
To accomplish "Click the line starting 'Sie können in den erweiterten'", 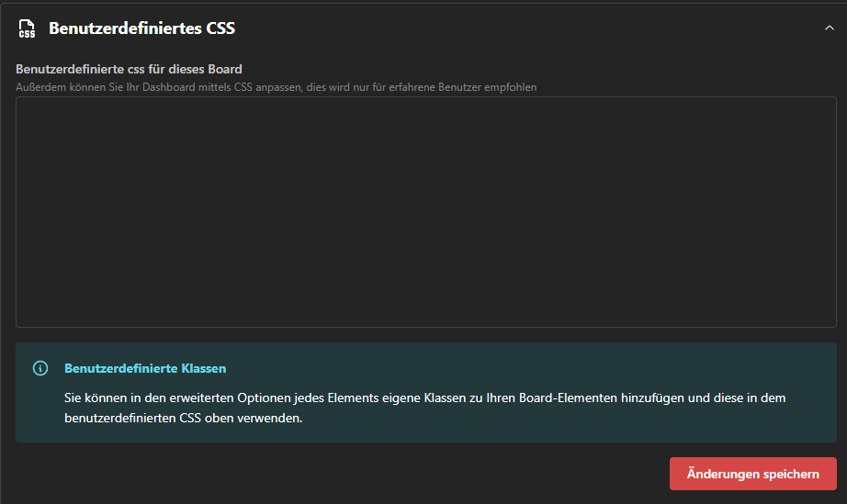I will [424, 398].
